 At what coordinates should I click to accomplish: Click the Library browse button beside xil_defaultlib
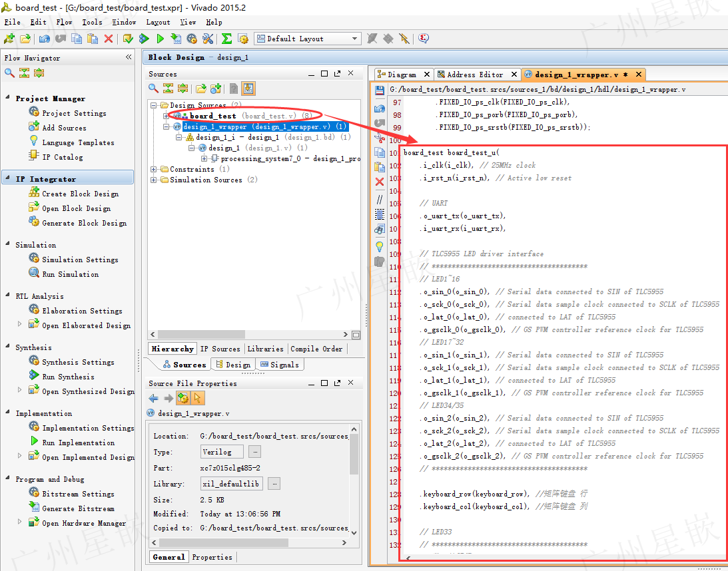click(274, 484)
